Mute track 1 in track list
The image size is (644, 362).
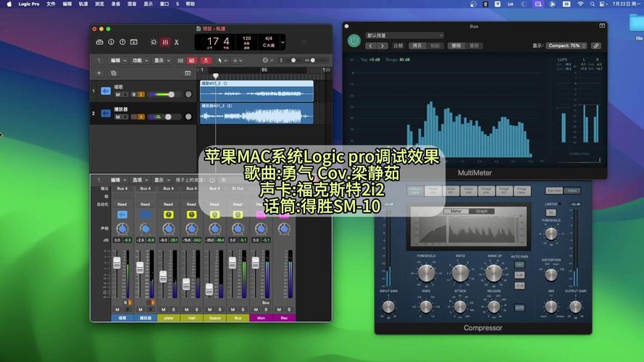pos(118,95)
